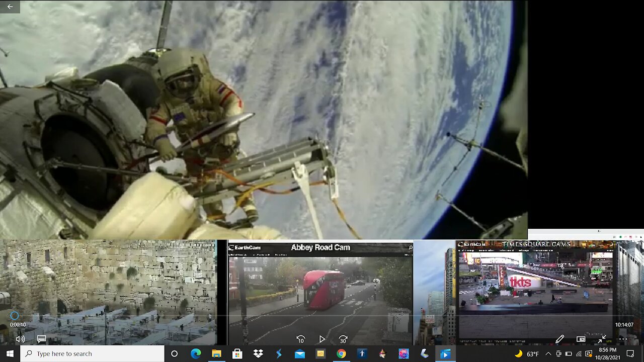Image resolution: width=644 pixels, height=362 pixels.
Task: Exit full screen with the arrows icon
Action: (602, 339)
